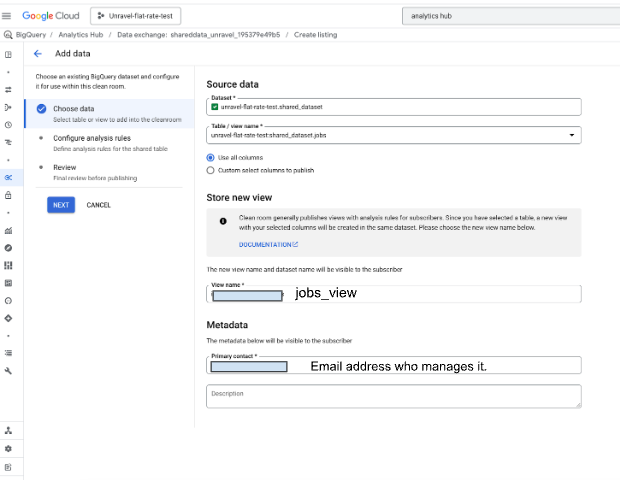The height and width of the screenshot is (480, 620).
Task: Open the Google Cloud hamburger navigation menu
Action: pyautogui.click(x=9, y=16)
